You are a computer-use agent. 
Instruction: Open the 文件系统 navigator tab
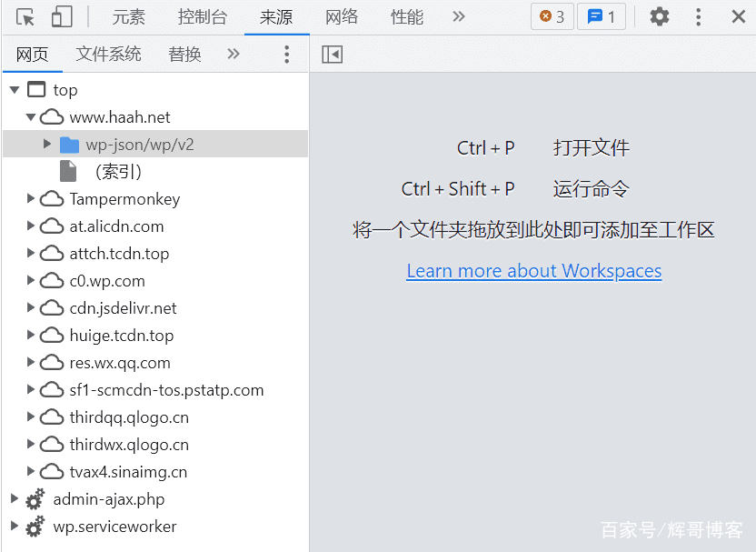point(108,55)
